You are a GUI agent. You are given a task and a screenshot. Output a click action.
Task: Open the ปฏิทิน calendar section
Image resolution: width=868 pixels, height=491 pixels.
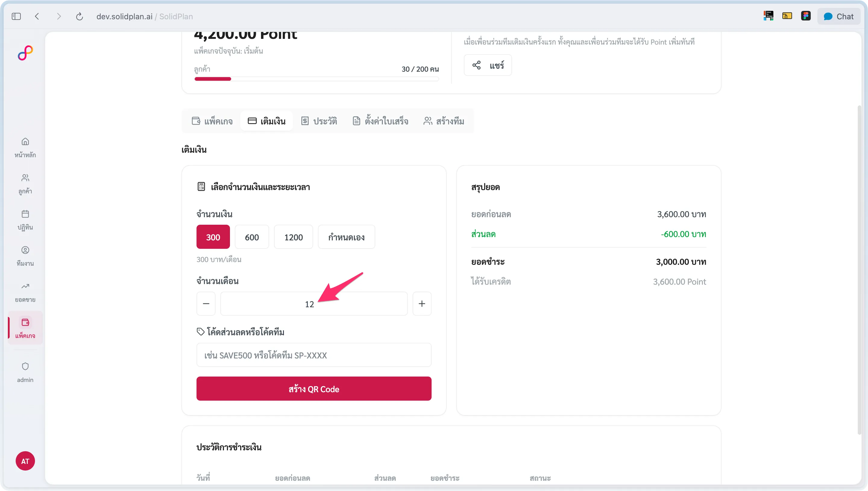pyautogui.click(x=25, y=220)
